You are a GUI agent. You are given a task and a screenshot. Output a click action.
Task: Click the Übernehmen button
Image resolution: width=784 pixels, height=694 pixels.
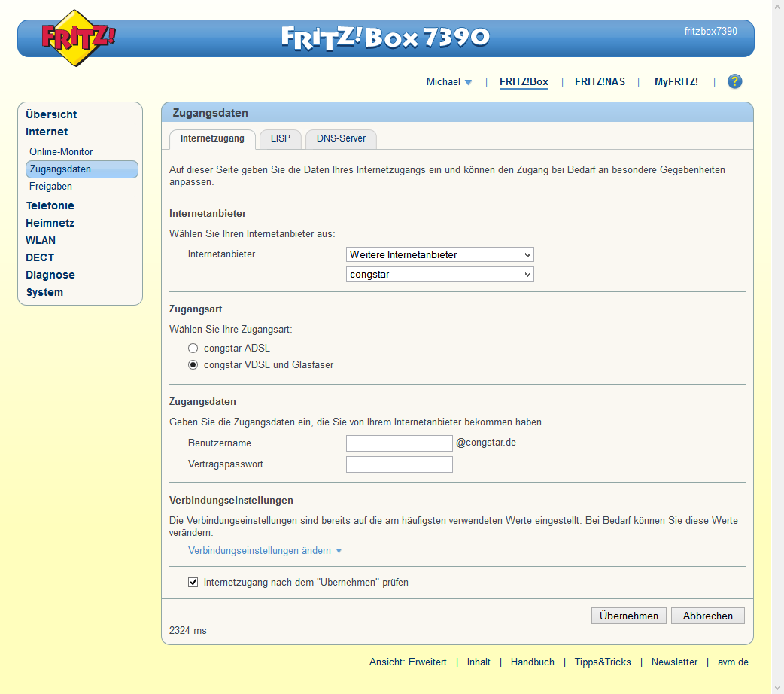point(629,616)
